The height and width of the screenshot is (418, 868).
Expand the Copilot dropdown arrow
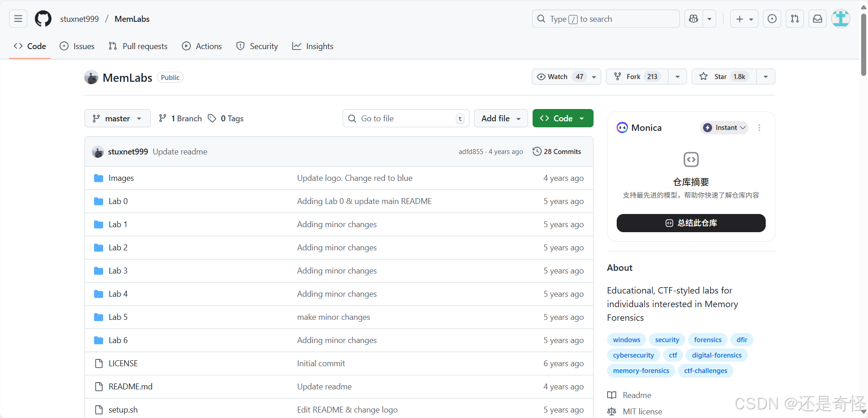(x=709, y=19)
